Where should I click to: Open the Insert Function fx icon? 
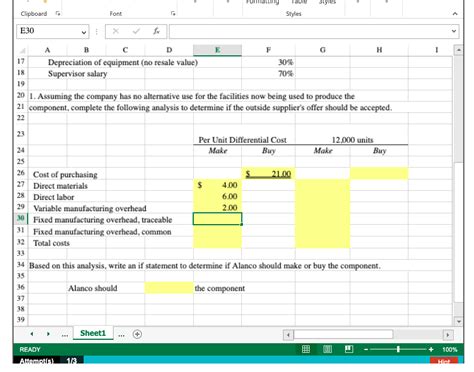[156, 31]
